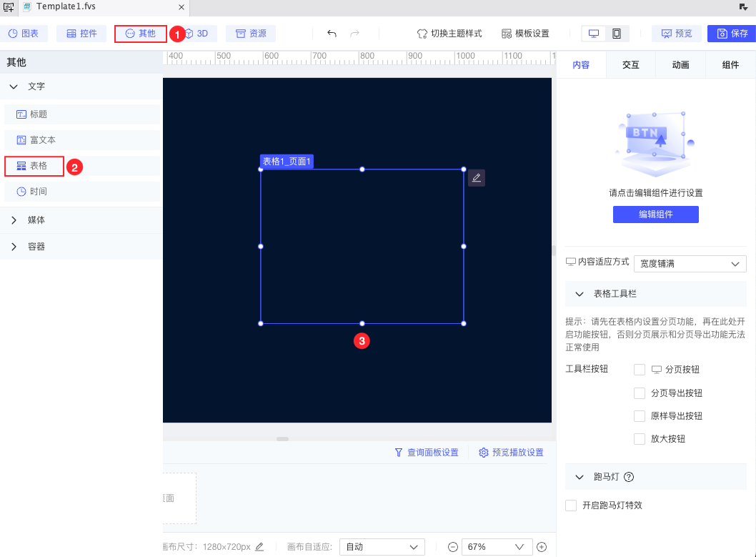Click 切换主题样式 to switch theme
The height and width of the screenshot is (557, 756).
point(449,34)
